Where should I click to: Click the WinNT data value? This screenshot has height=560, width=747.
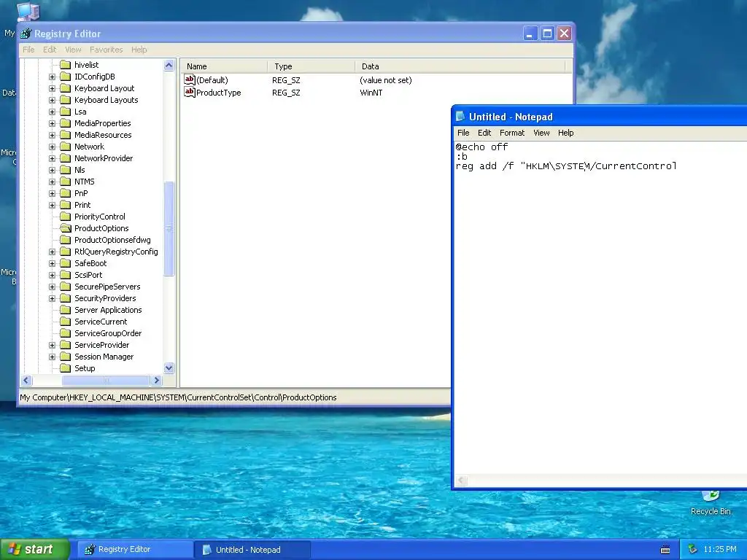coord(371,93)
